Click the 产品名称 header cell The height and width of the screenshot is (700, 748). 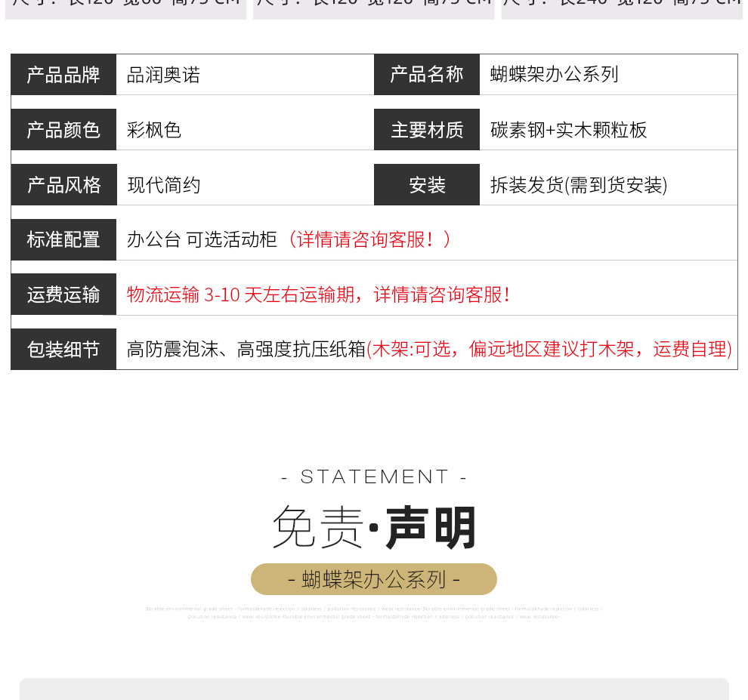[427, 74]
